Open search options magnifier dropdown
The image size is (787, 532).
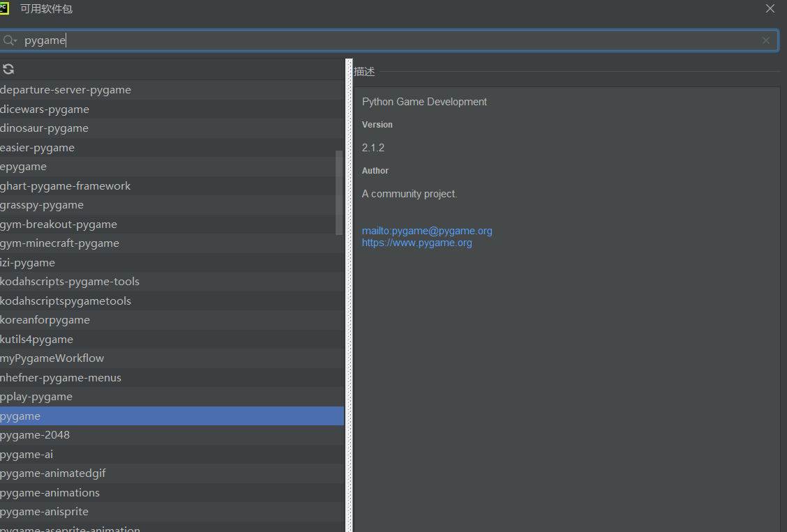tap(10, 40)
